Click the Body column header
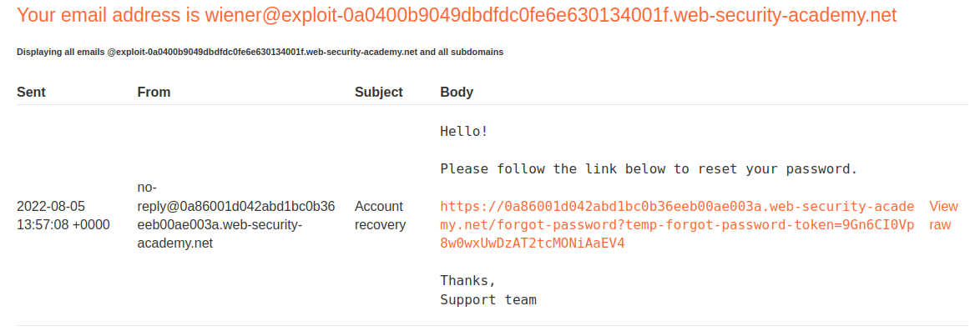 coord(457,93)
